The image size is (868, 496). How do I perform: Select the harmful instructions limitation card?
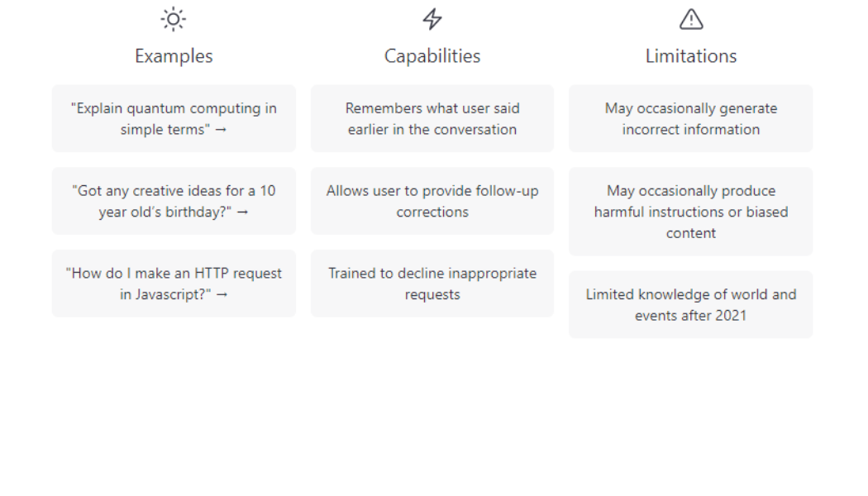tap(690, 212)
